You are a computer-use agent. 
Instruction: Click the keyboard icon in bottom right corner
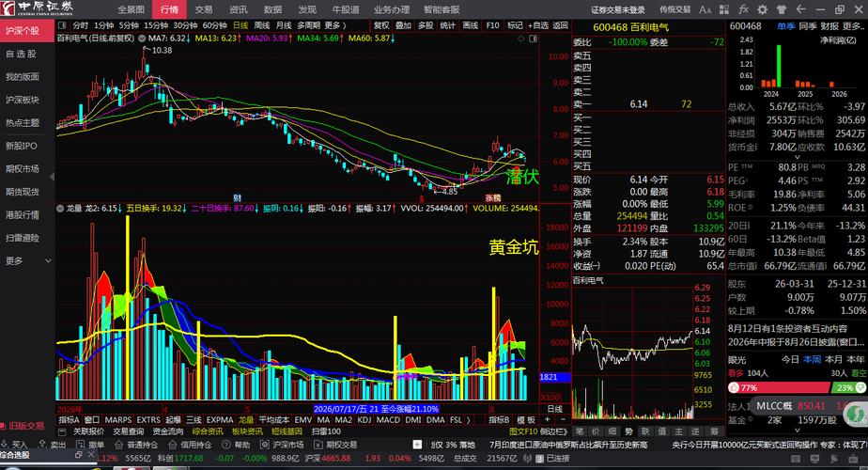tap(796, 459)
